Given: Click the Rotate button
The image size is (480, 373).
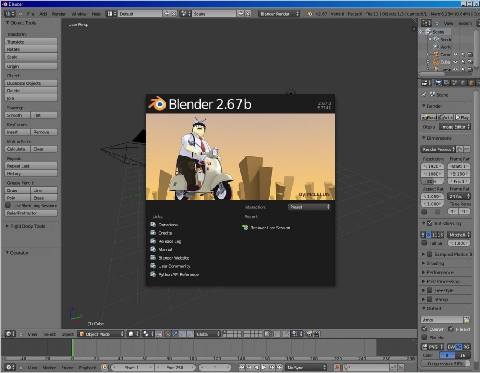Looking at the screenshot, I should click(31, 49).
